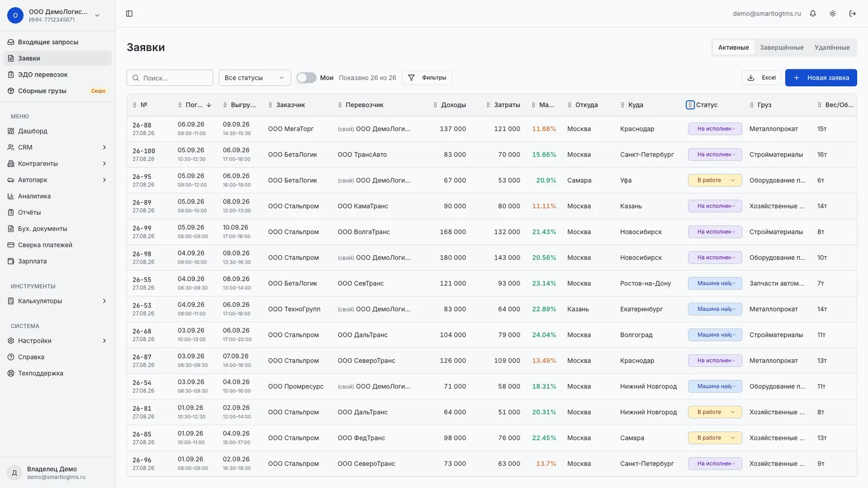Expand Настройки submenu

click(x=104, y=341)
